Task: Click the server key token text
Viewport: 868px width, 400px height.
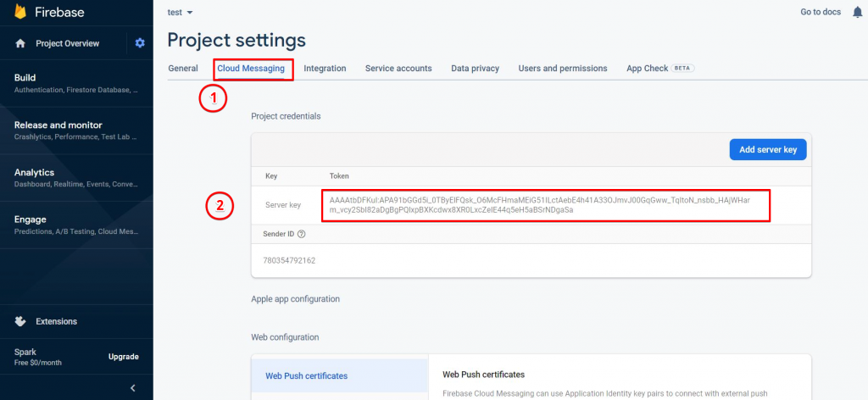Action: (540, 205)
